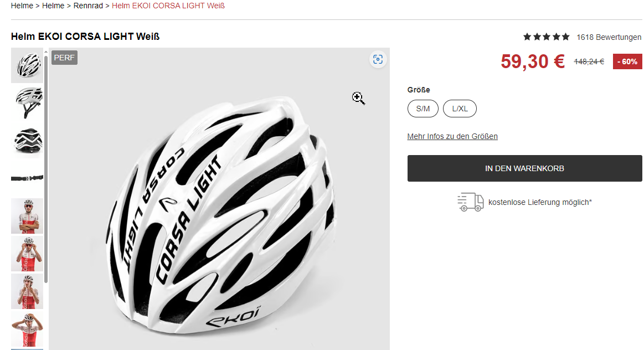
Task: Click the up arrow of the thumbnail scrollbar
Action: coord(46,52)
